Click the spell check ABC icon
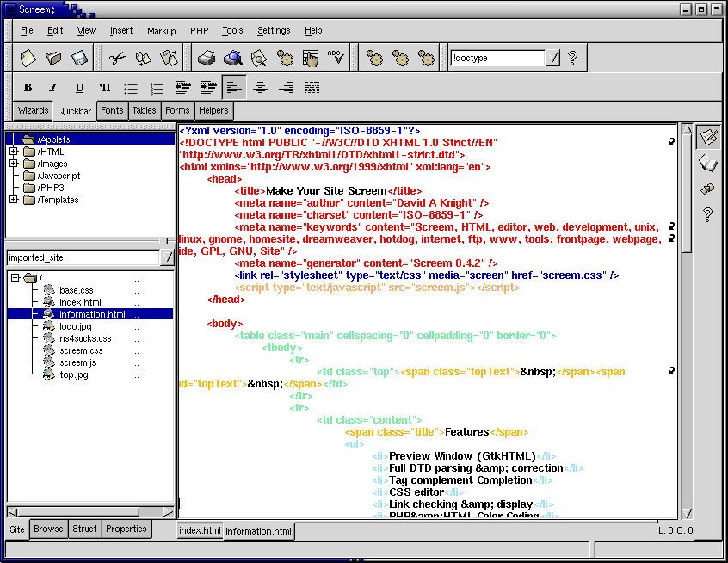728x563 pixels. coord(336,57)
